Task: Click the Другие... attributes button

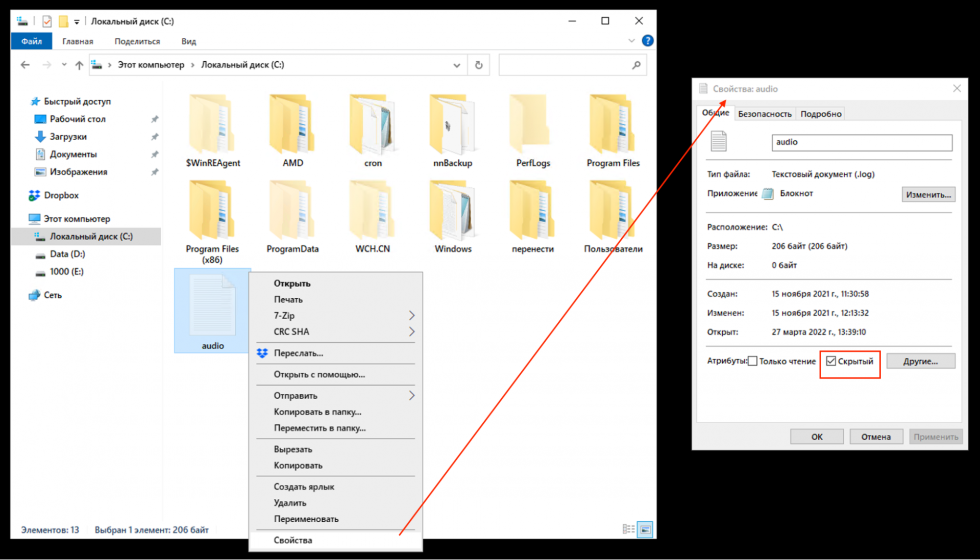Action: coord(920,361)
